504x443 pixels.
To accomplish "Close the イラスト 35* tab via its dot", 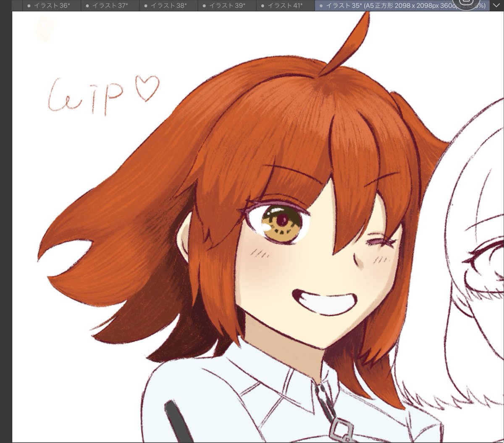I will [321, 6].
